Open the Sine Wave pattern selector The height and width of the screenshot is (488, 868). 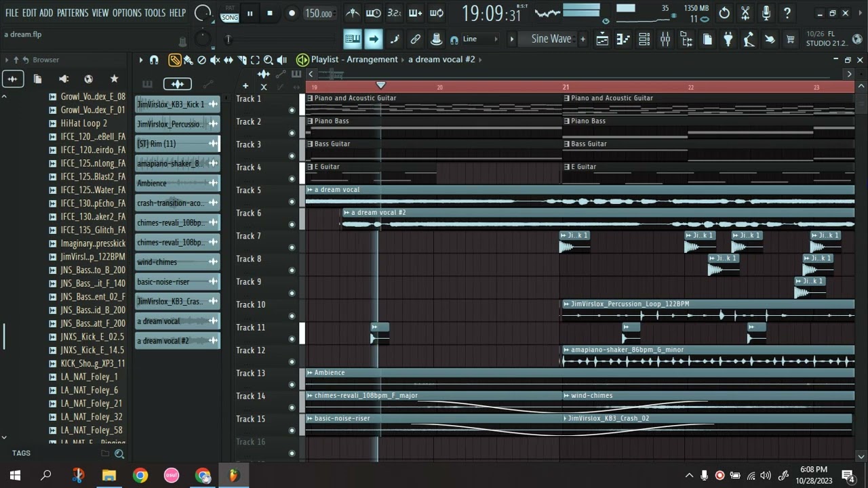(x=551, y=39)
